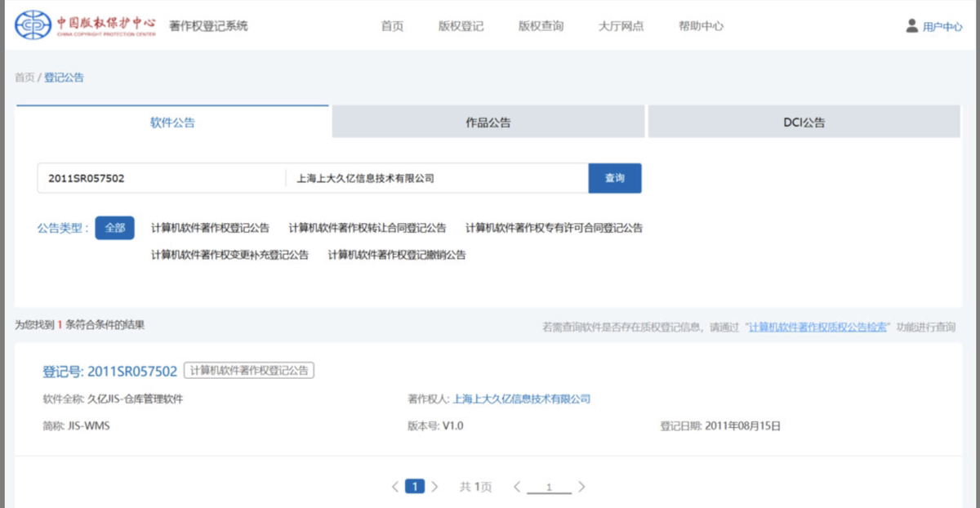Click previous page arrow beside page 1
980x508 pixels.
tap(395, 487)
